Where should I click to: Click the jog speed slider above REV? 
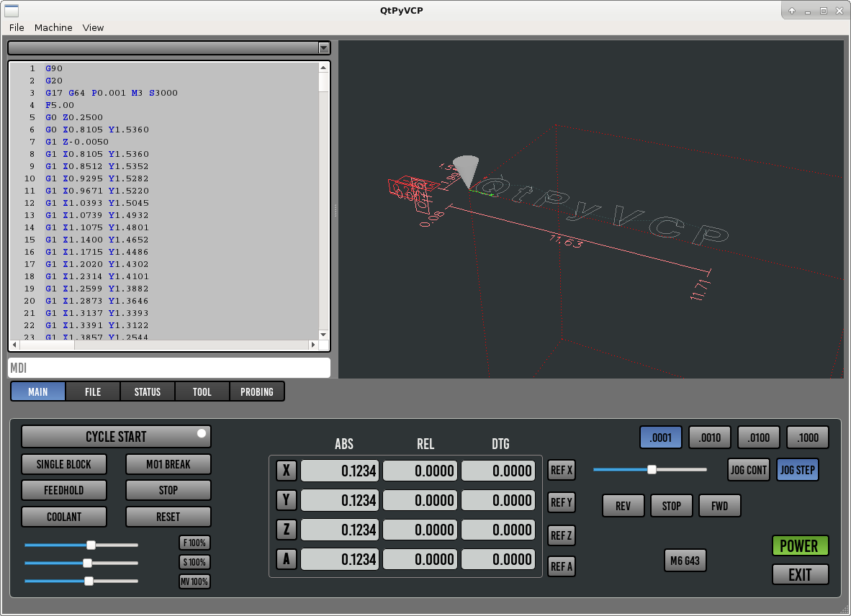(x=650, y=470)
